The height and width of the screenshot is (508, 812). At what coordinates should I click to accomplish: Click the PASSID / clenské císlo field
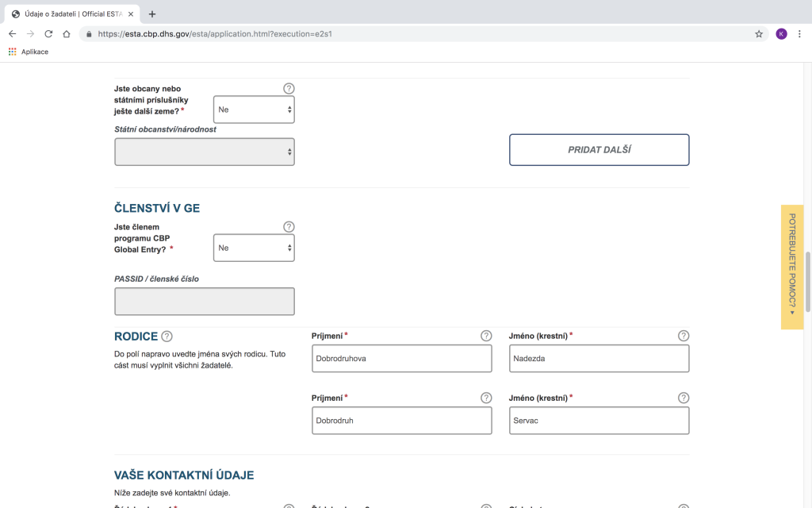coord(205,302)
